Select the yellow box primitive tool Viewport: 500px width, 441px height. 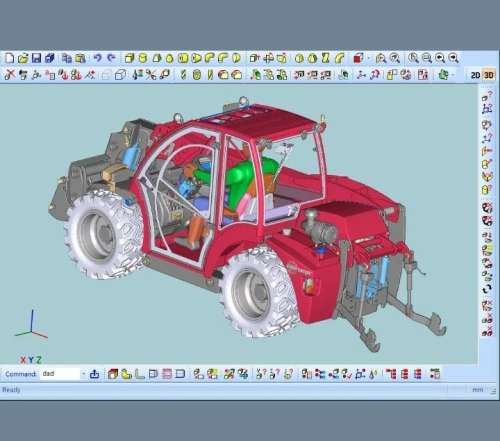[129, 58]
